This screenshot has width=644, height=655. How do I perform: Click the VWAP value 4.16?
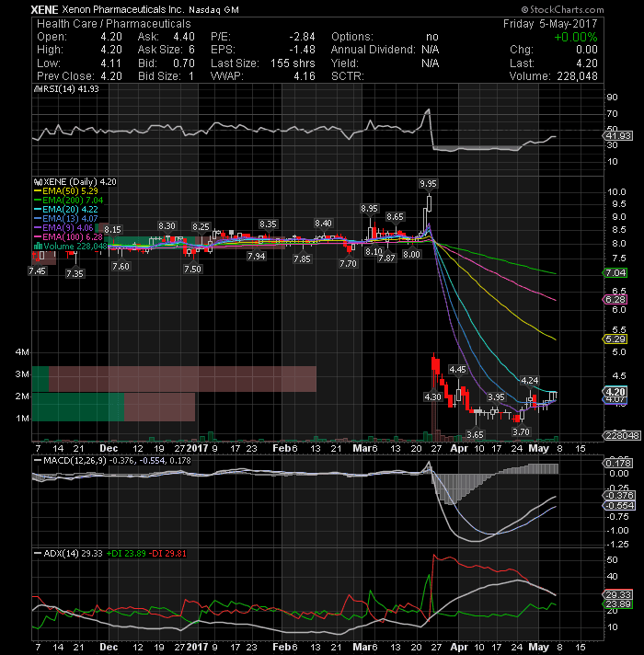(304, 76)
